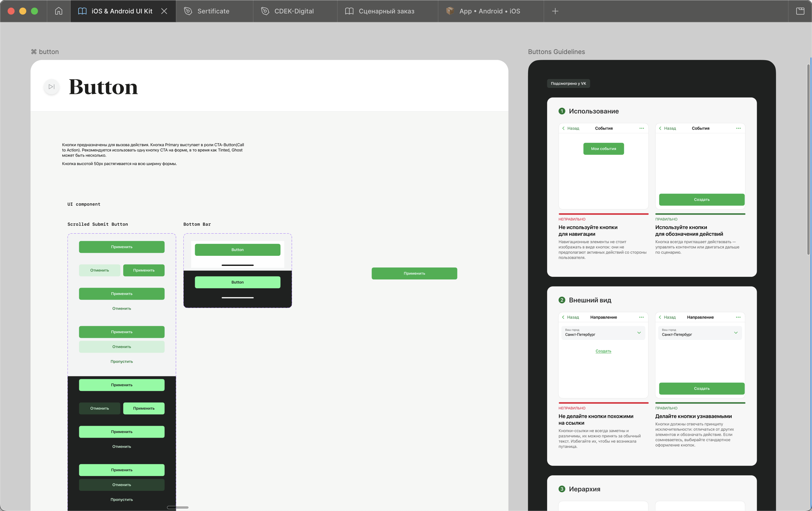The image size is (812, 511).
Task: Click the dark Bottom Bar Button
Action: pos(237,282)
